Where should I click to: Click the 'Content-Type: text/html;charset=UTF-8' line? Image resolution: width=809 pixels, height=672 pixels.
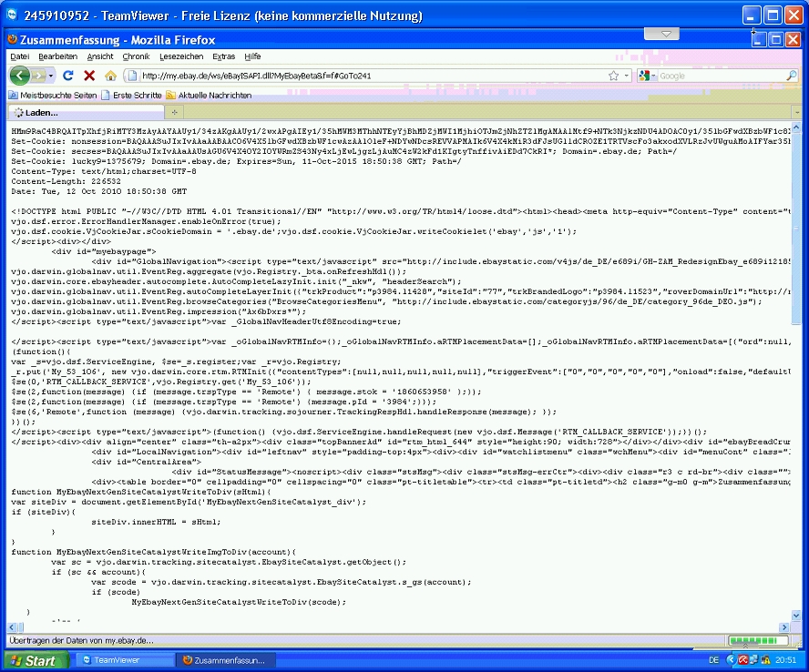coord(104,171)
